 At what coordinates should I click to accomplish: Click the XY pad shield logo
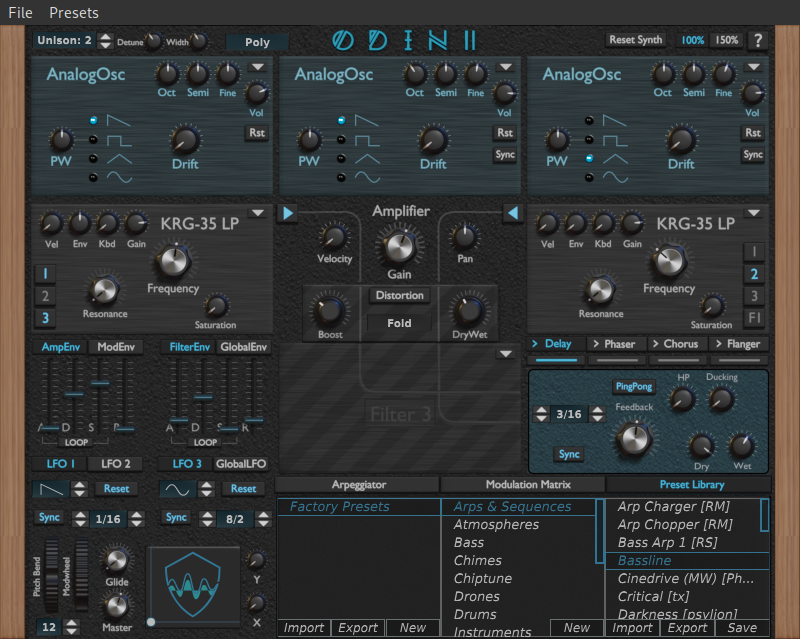(193, 584)
